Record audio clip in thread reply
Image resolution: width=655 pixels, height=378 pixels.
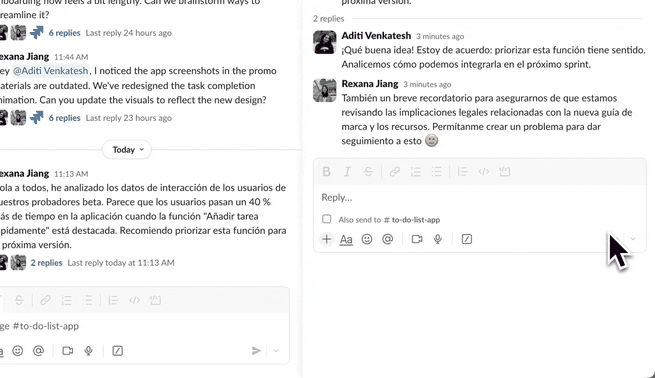tap(437, 239)
